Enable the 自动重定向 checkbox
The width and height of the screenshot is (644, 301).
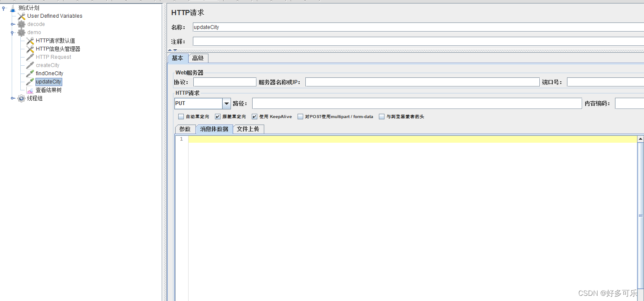(181, 117)
